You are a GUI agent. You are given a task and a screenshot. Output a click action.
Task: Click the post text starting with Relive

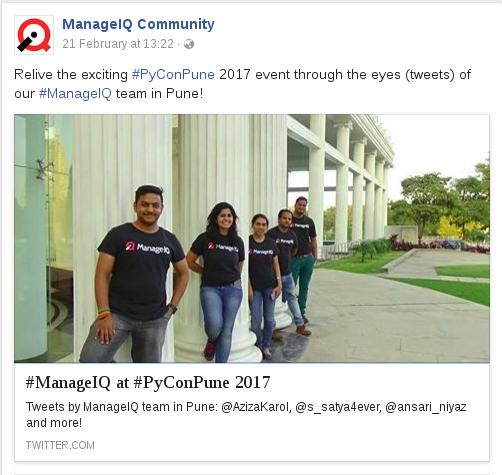pos(242,84)
